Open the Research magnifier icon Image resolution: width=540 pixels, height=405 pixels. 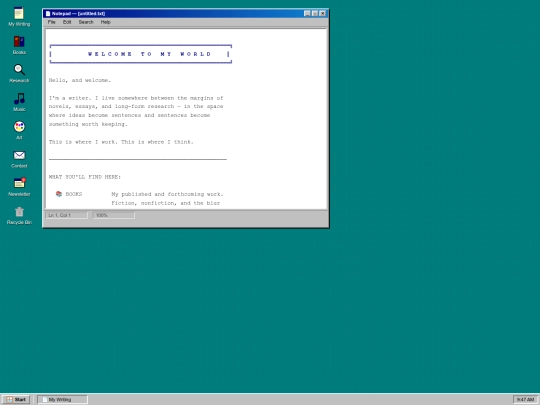(19, 73)
